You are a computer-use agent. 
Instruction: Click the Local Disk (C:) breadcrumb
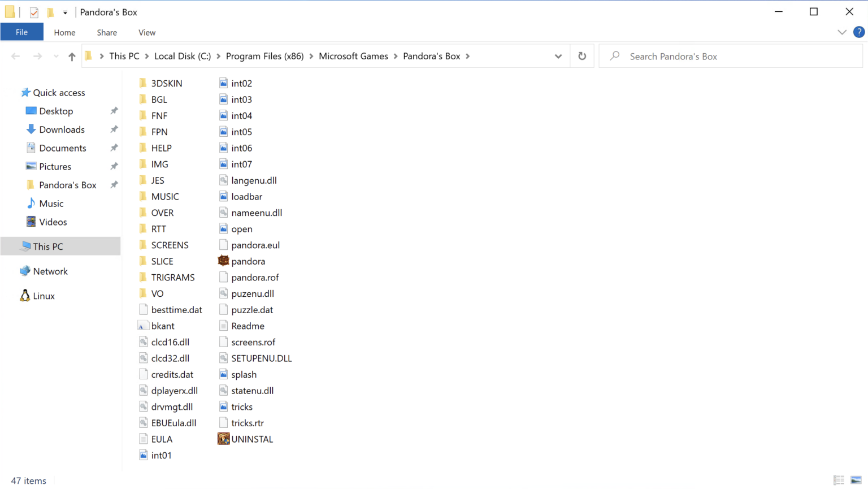182,57
